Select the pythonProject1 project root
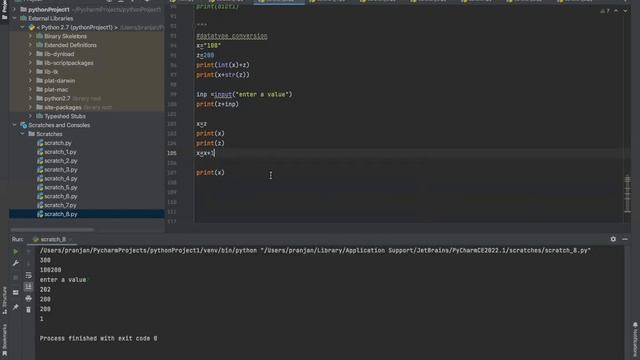 (x=49, y=9)
